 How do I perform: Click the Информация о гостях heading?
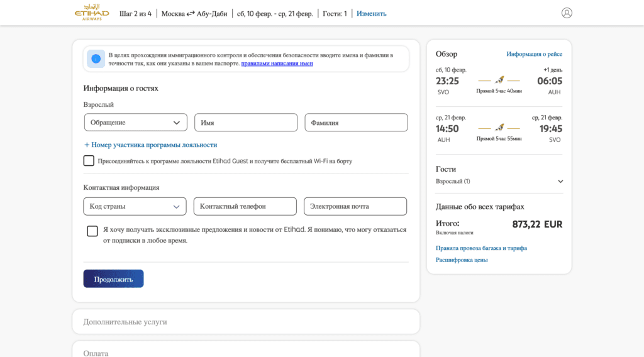[x=121, y=88]
